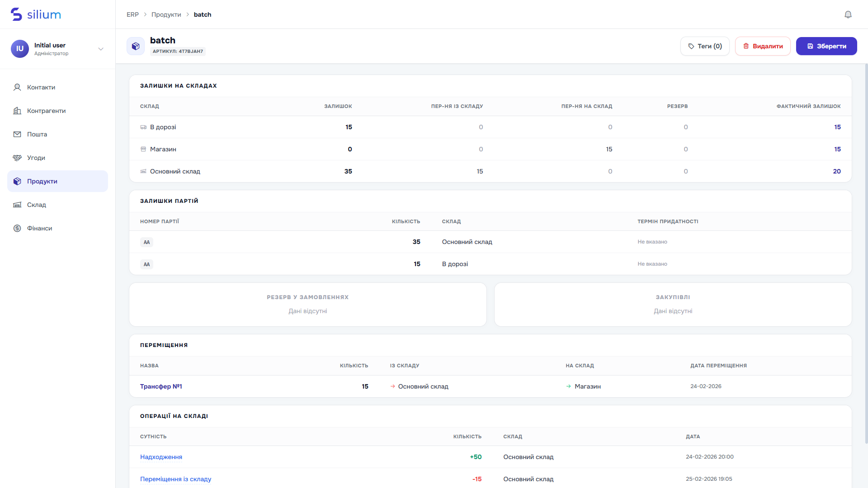This screenshot has height=488, width=868.
Task: Click date 25-02-2026 19:05
Action: tap(709, 479)
